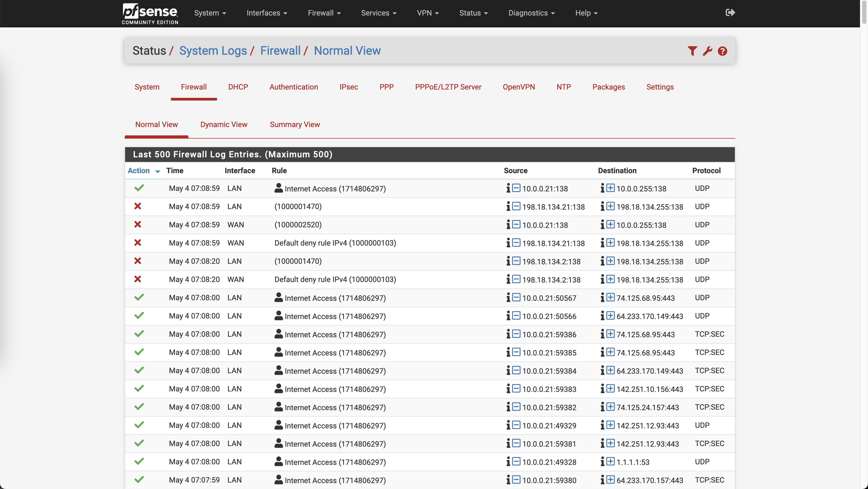Click plus icon beside destination 1.1.1.1:53
Image resolution: width=868 pixels, height=489 pixels.
611,461
